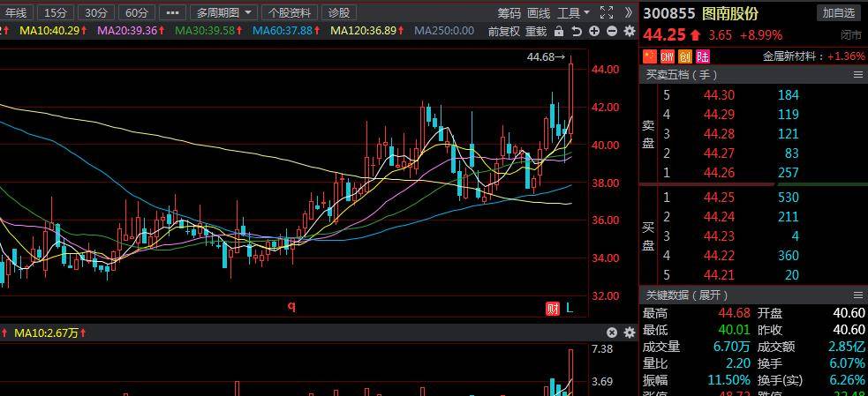Toggle 前复权 price adjustment
Screen dimensions: 868x396
pos(503,31)
